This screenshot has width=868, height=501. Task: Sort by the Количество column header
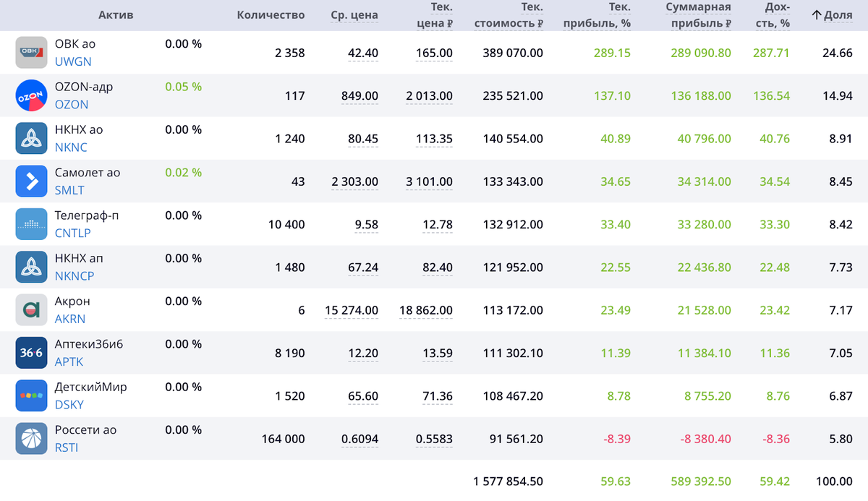coord(271,15)
